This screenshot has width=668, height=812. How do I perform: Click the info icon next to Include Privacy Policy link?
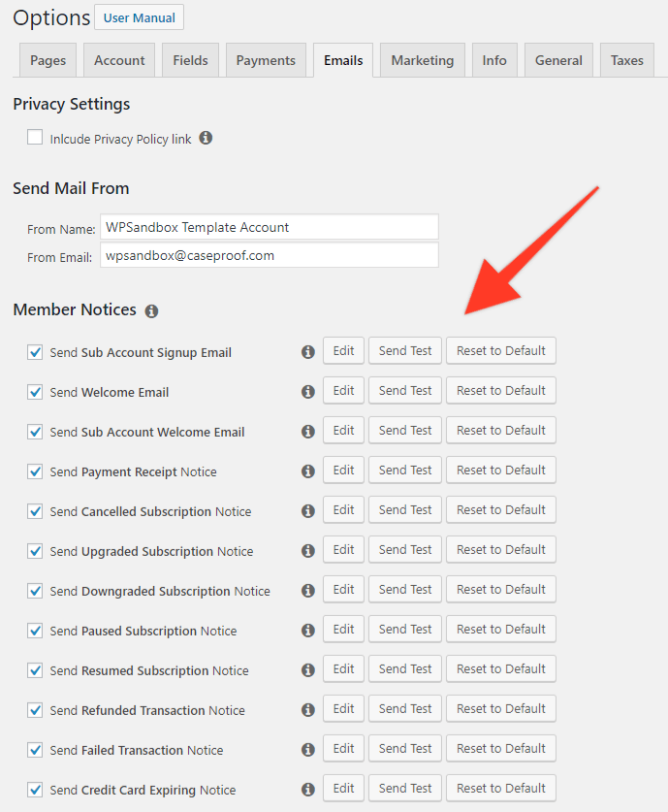(206, 138)
